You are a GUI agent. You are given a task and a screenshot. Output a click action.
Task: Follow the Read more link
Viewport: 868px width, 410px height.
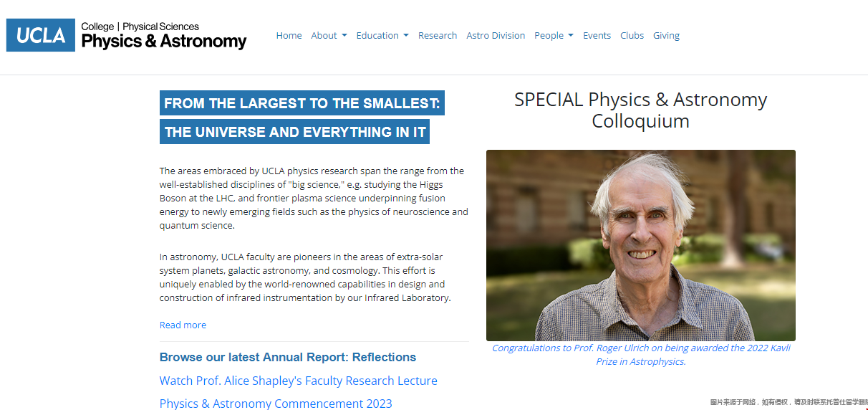183,325
